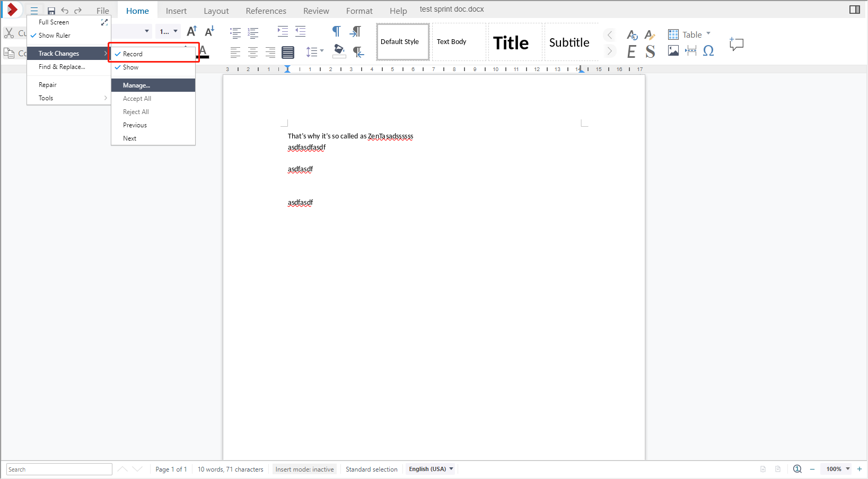Click the unordered bullet list icon
The width and height of the screenshot is (868, 479).
[x=235, y=32]
